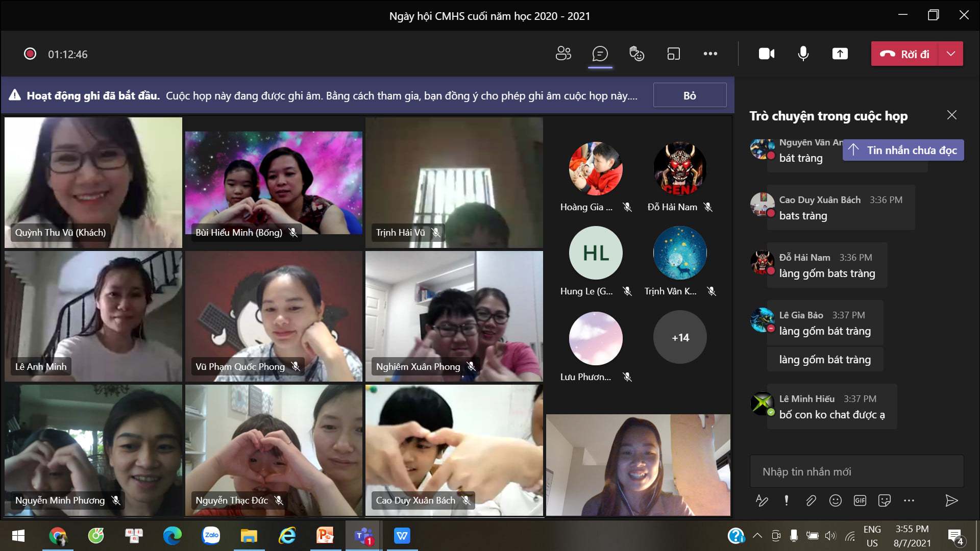
Task: Toggle the camera on or off
Action: click(766, 54)
